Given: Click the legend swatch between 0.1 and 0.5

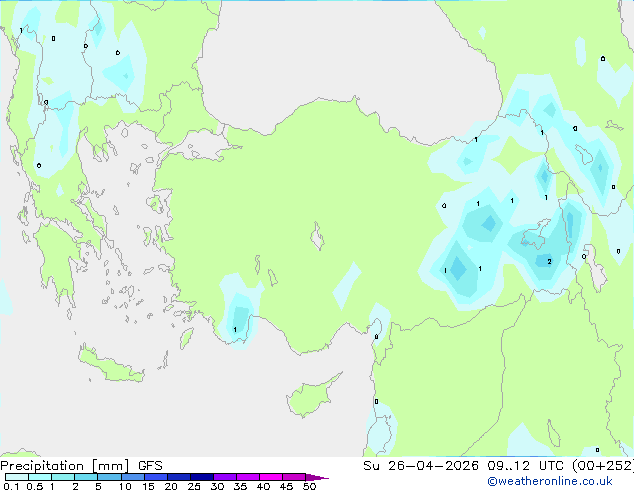Looking at the screenshot, I should click(x=17, y=477).
